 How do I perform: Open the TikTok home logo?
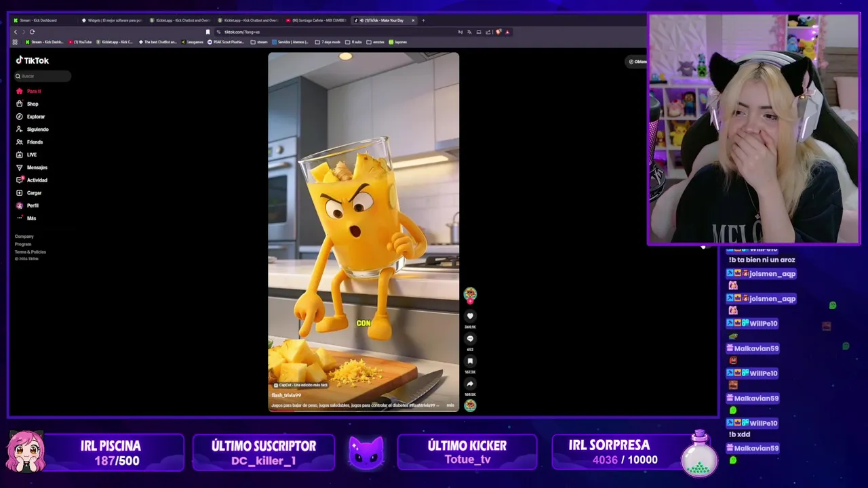tap(33, 60)
